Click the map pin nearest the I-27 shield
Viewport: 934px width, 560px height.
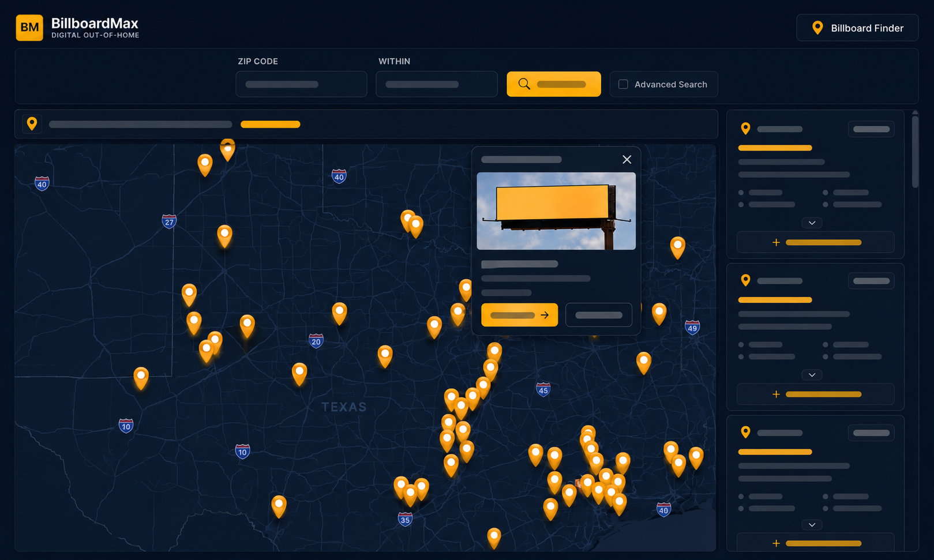[x=224, y=236]
